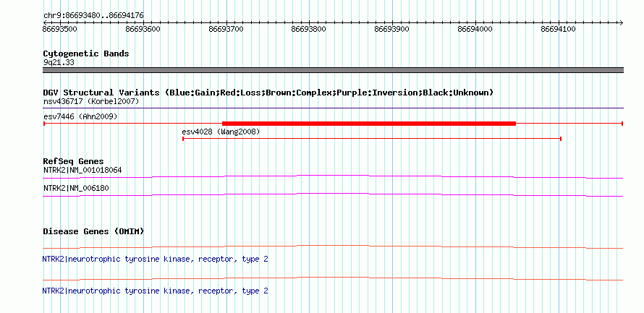The image size is (644, 313).
Task: Select the magenta NM_006180 transcript line
Action: click(333, 195)
